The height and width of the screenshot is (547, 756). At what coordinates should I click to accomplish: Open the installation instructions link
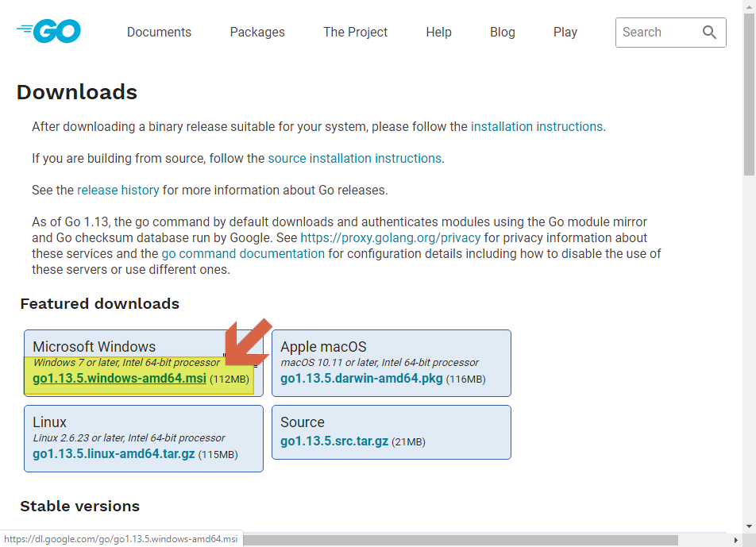tap(537, 127)
